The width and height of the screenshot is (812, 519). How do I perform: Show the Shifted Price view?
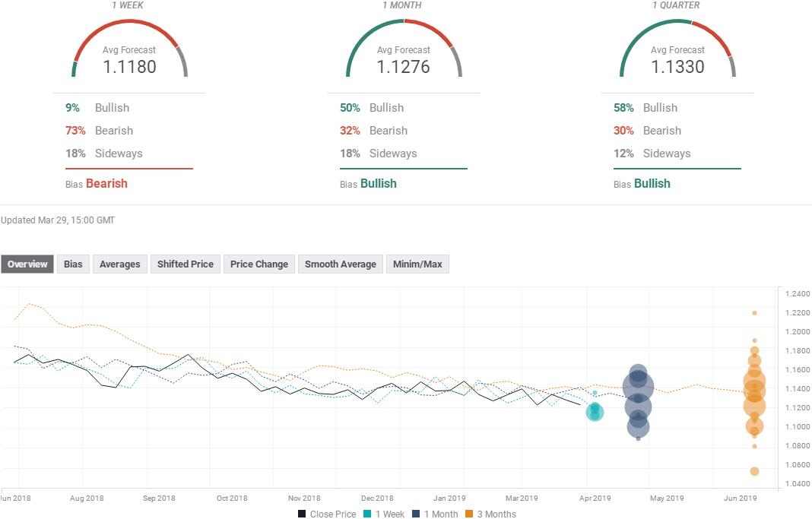[185, 264]
